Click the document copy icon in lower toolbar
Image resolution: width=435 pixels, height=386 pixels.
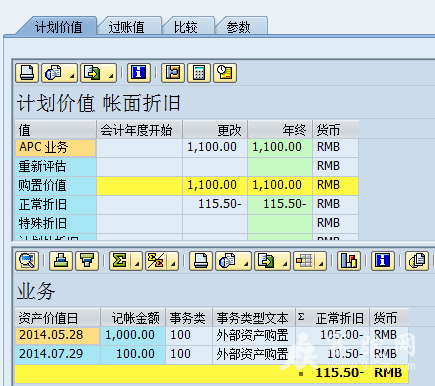tap(417, 261)
